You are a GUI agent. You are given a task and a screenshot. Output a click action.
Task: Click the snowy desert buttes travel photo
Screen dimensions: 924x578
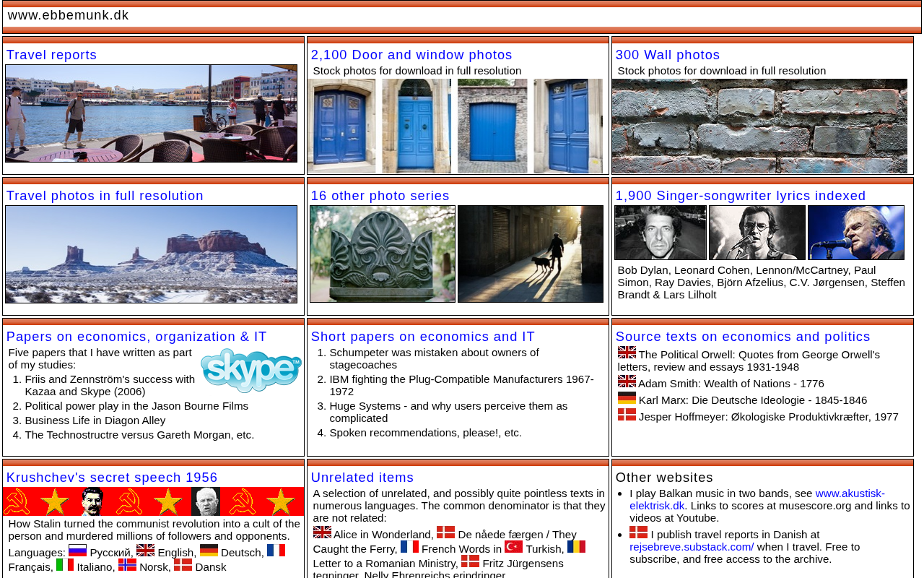(151, 254)
